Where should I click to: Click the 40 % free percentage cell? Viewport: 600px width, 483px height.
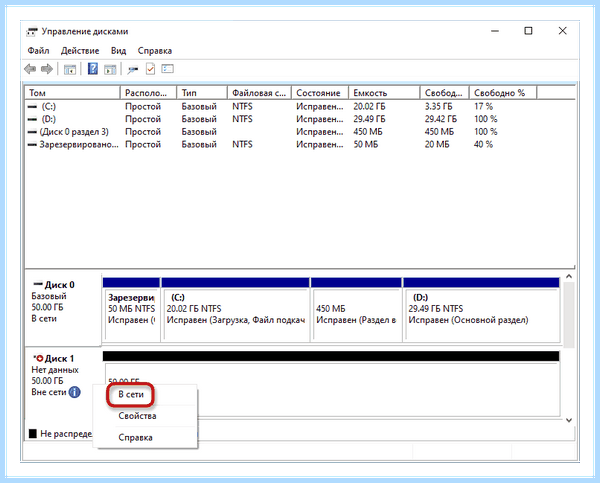pos(483,145)
